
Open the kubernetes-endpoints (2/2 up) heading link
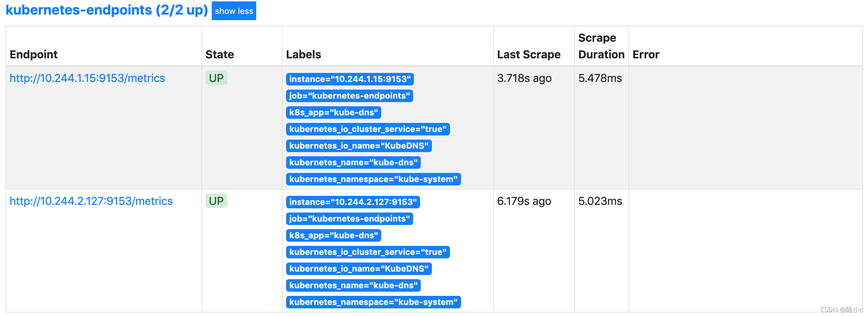(107, 10)
